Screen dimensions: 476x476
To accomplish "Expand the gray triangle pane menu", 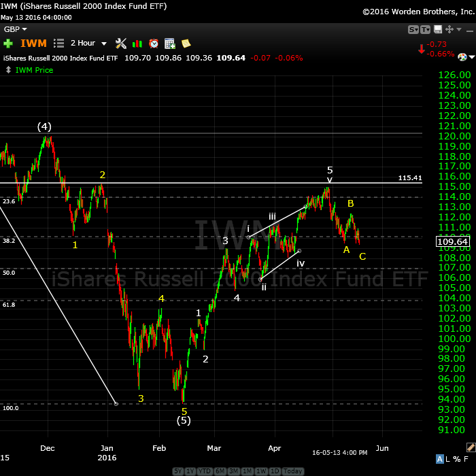I will [459, 29].
